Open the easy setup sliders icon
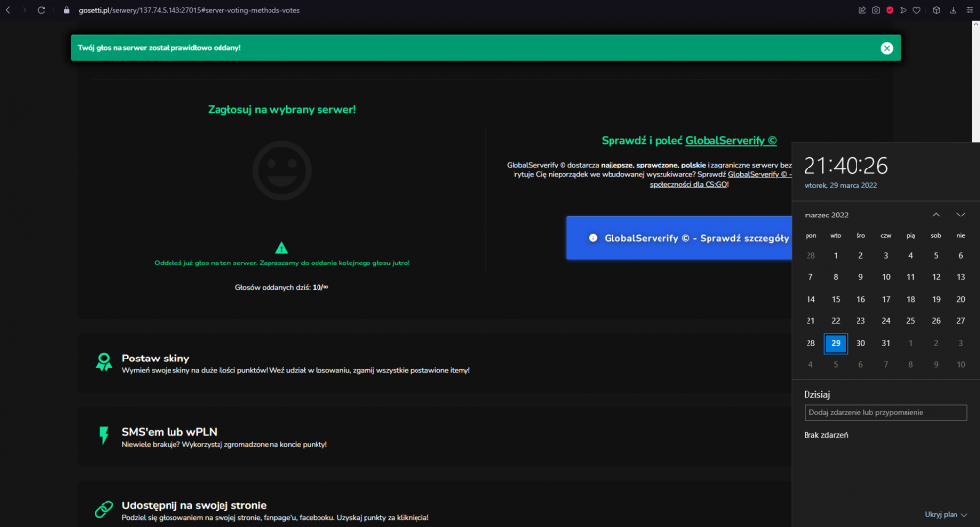Image resolution: width=980 pixels, height=527 pixels. (x=970, y=10)
